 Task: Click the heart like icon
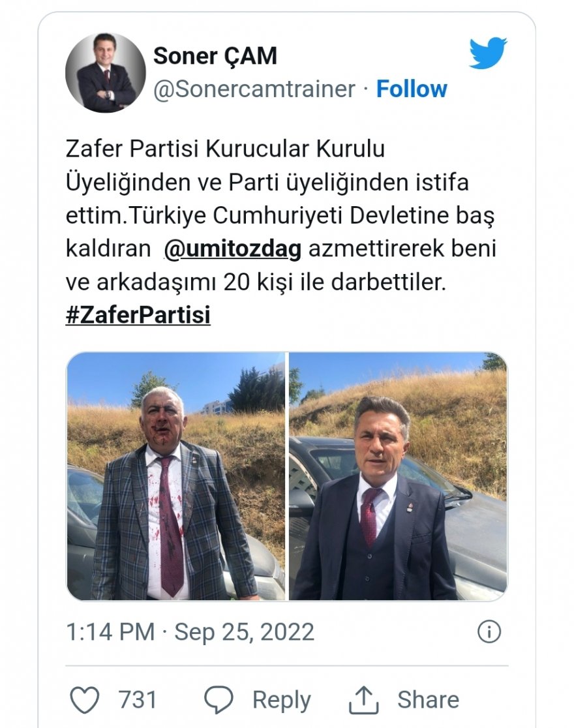(84, 700)
